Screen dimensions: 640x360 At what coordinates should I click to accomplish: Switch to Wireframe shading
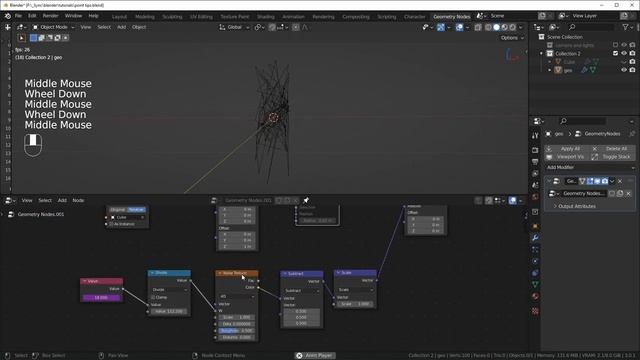489,27
